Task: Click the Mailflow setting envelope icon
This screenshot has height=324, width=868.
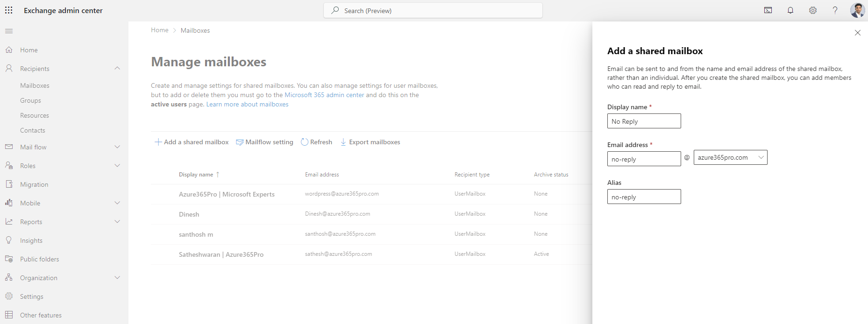Action: click(x=240, y=142)
